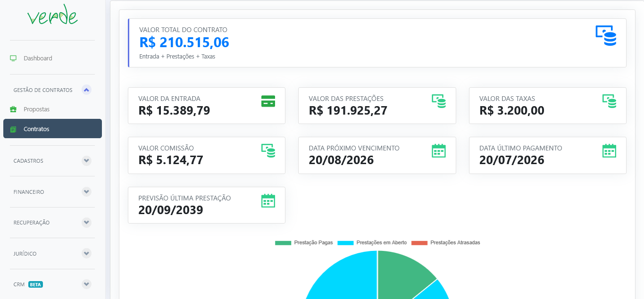
Task: Expand the Financeiro section chevron
Action: coord(86,192)
